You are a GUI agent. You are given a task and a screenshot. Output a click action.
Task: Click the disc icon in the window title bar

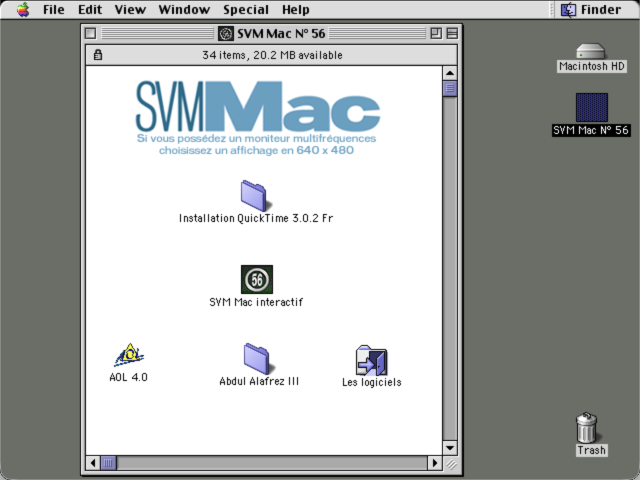226,33
